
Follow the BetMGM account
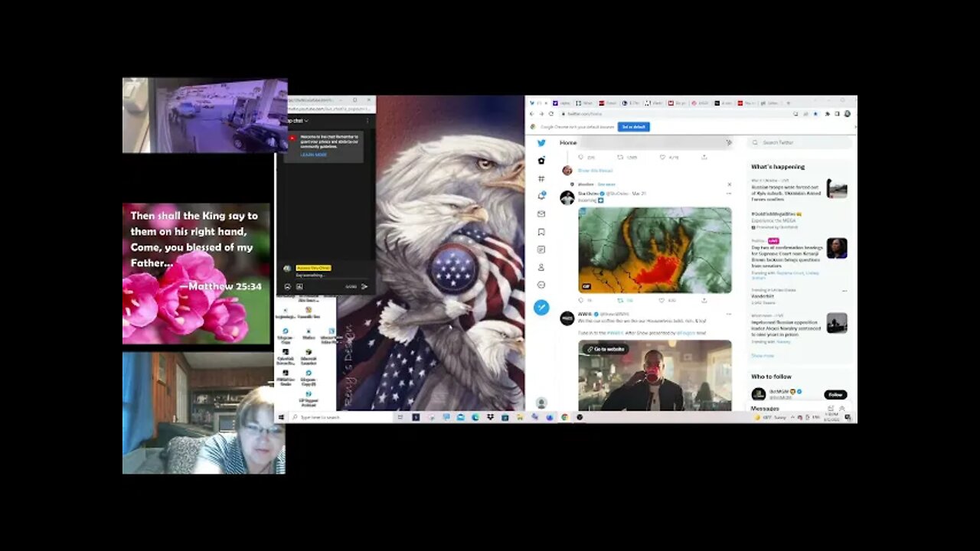[835, 395]
